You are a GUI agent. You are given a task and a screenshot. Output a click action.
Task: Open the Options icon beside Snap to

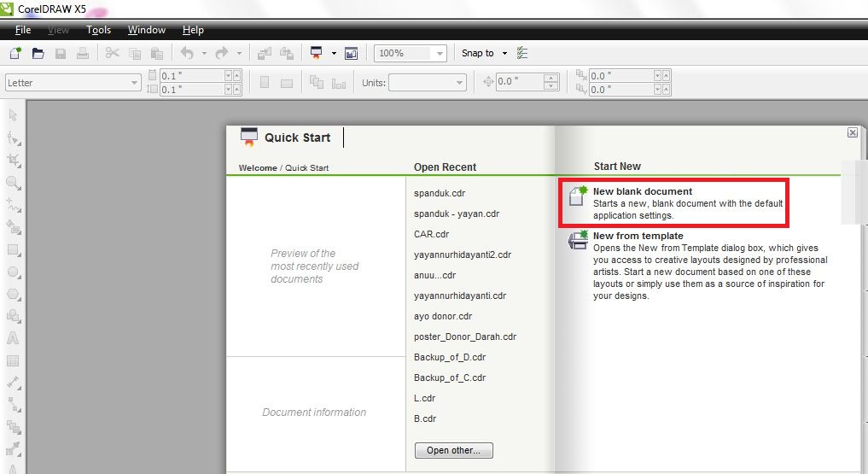522,53
